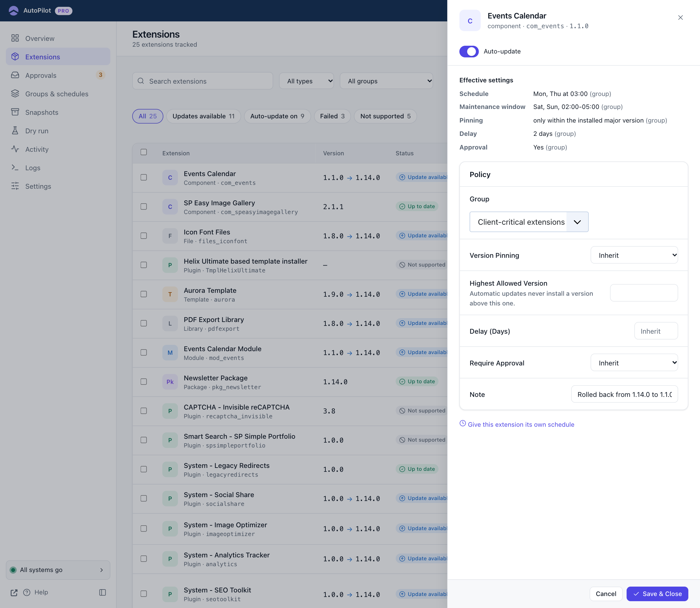The width and height of the screenshot is (700, 608).
Task: Click the AutoPilot logo icon
Action: tap(14, 10)
